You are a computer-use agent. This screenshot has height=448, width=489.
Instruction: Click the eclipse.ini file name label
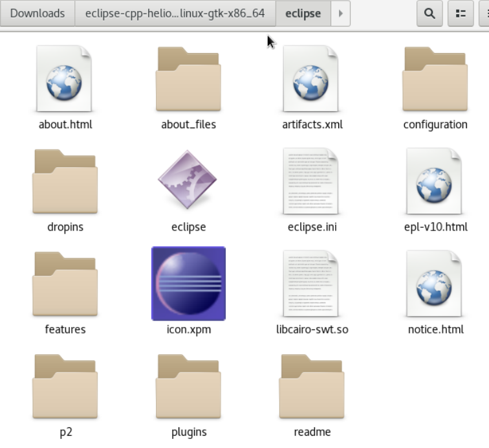tap(312, 227)
